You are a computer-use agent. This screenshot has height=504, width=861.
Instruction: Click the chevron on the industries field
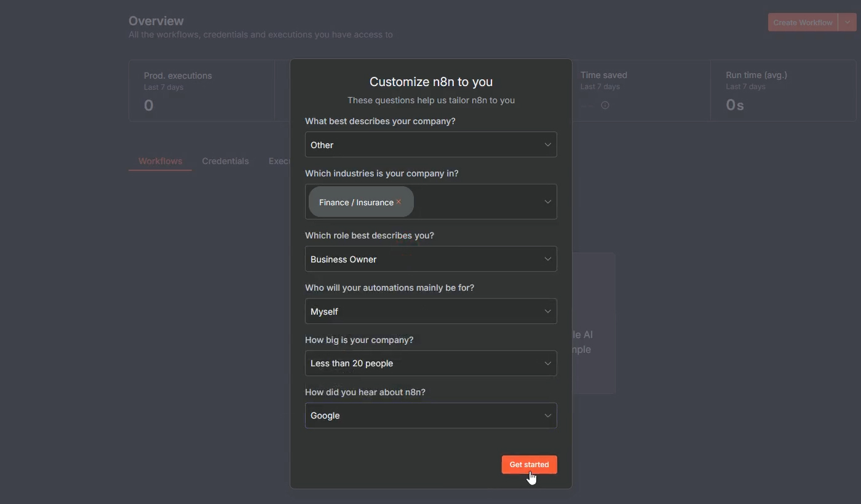tap(547, 202)
